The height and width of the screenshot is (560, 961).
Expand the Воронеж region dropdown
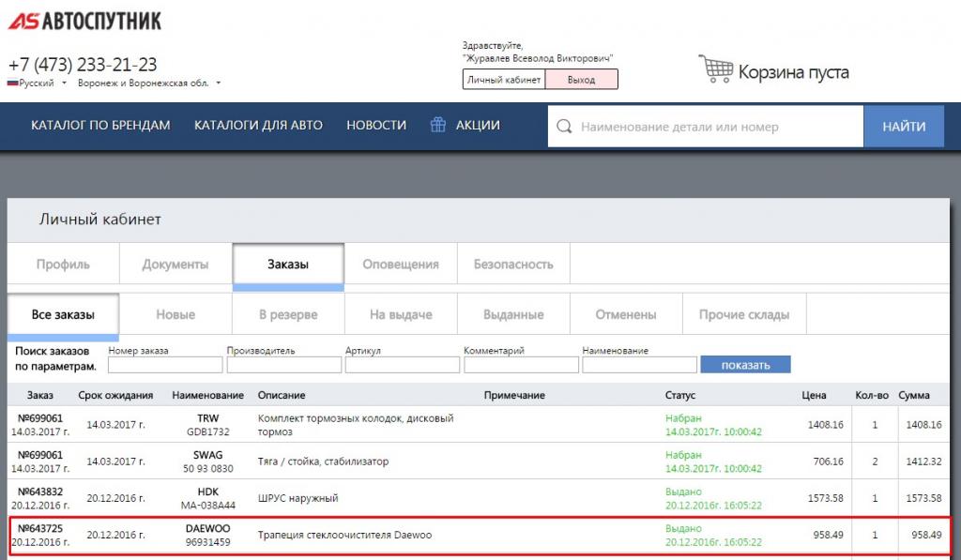218,83
